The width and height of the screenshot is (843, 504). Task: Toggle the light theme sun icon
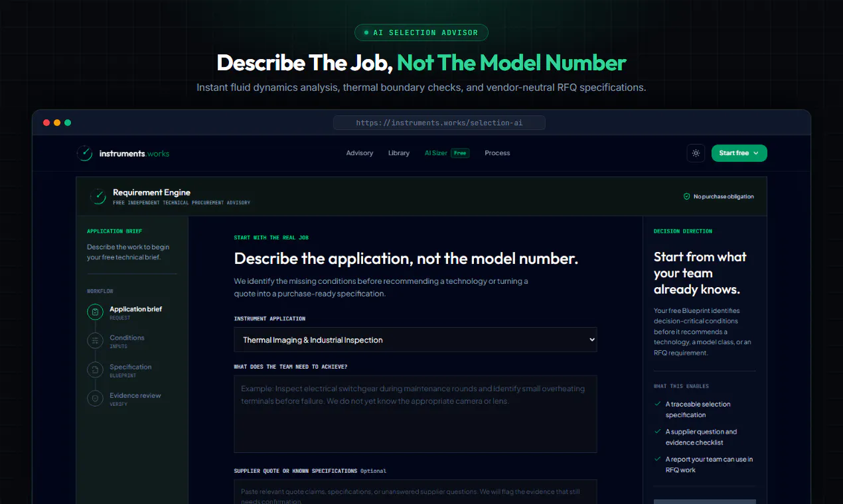(x=696, y=153)
